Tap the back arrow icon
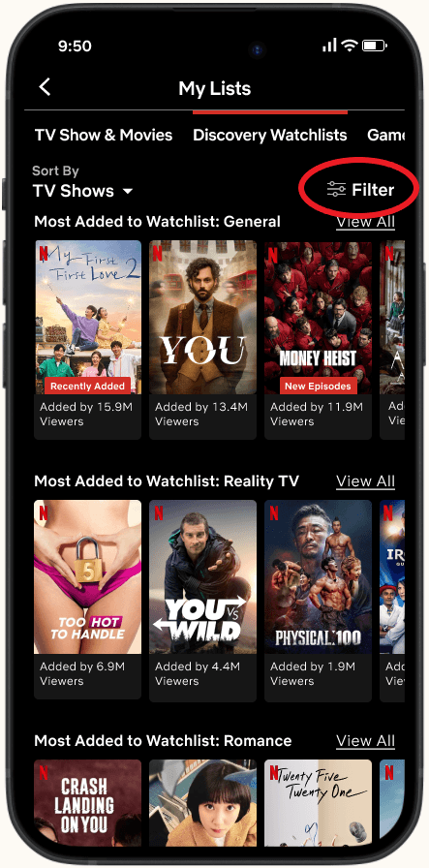Viewport: 429px width, 868px height. [x=45, y=87]
